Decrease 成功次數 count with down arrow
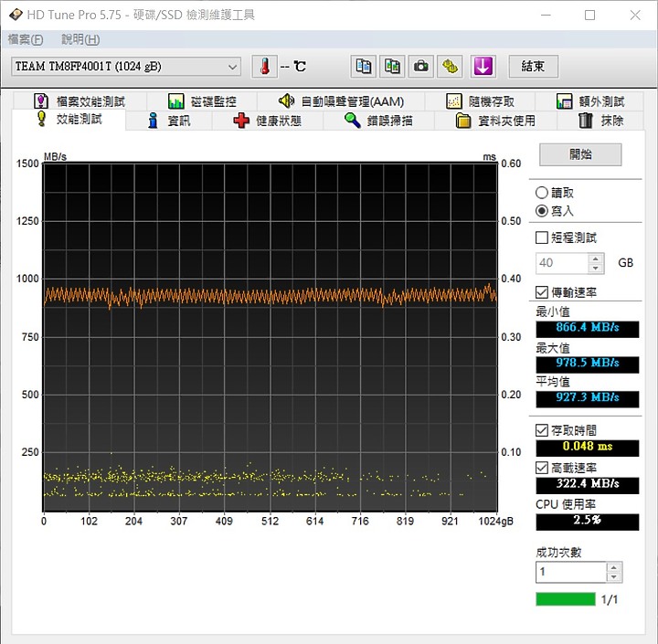658x644 pixels. [x=613, y=577]
